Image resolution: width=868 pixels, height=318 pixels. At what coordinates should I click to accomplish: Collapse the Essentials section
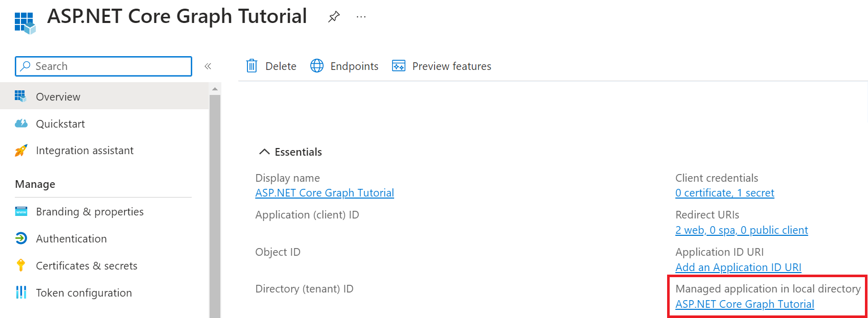(x=264, y=152)
